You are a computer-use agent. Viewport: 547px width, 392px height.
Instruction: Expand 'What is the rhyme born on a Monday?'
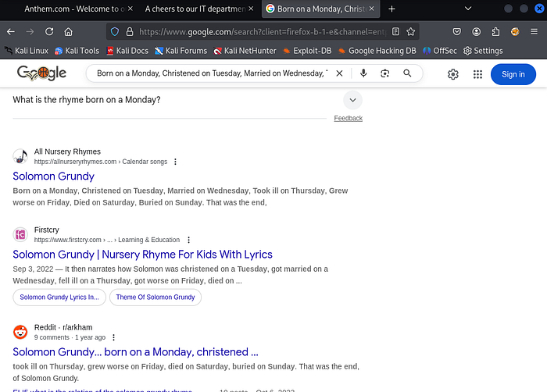(x=352, y=100)
